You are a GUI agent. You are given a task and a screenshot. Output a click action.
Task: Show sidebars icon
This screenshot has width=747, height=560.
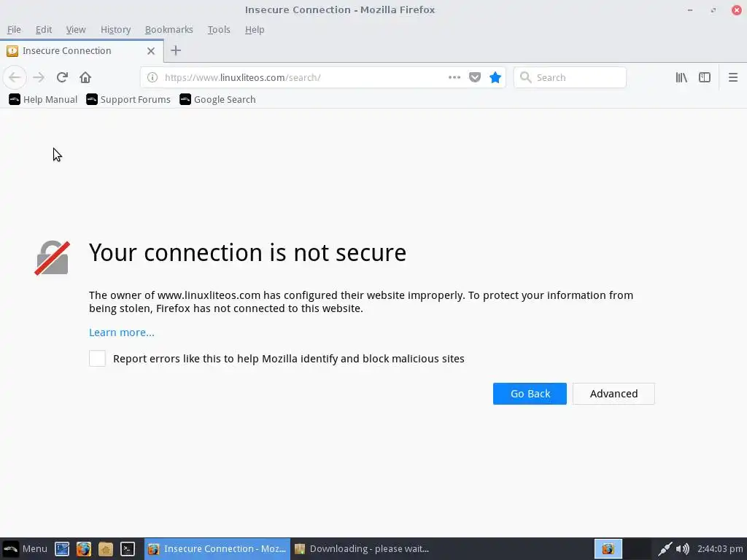(x=705, y=77)
